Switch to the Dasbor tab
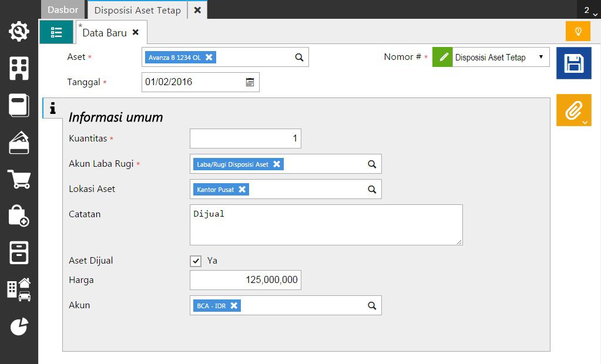Viewport: 601px width, 364px height. pos(63,10)
